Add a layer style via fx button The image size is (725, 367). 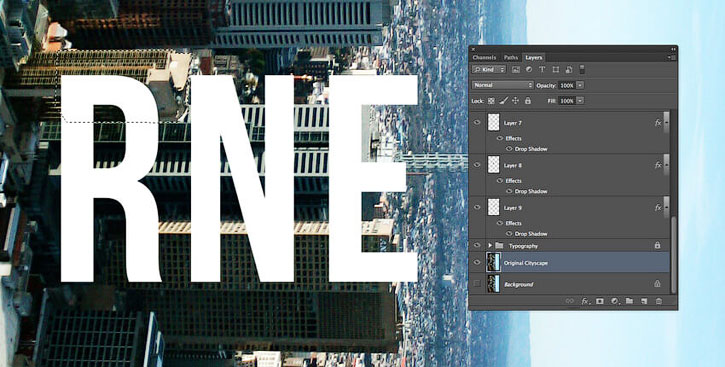tap(585, 301)
